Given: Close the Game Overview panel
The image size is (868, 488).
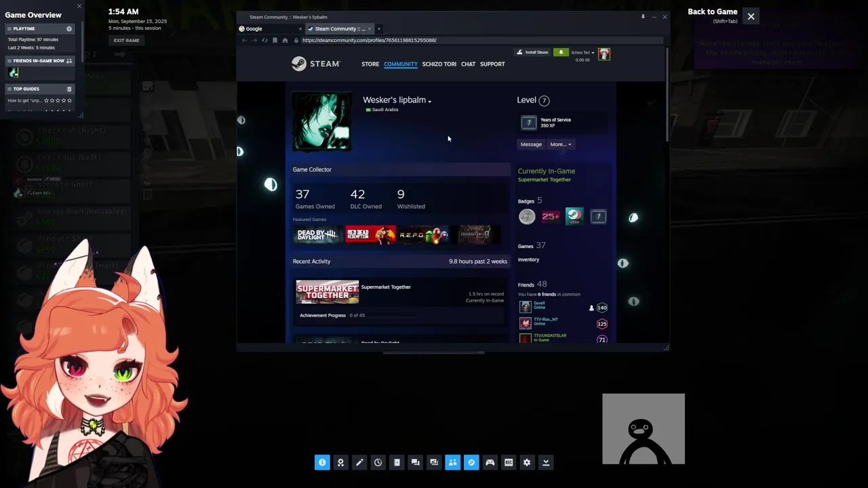Looking at the screenshot, I should tap(79, 6).
